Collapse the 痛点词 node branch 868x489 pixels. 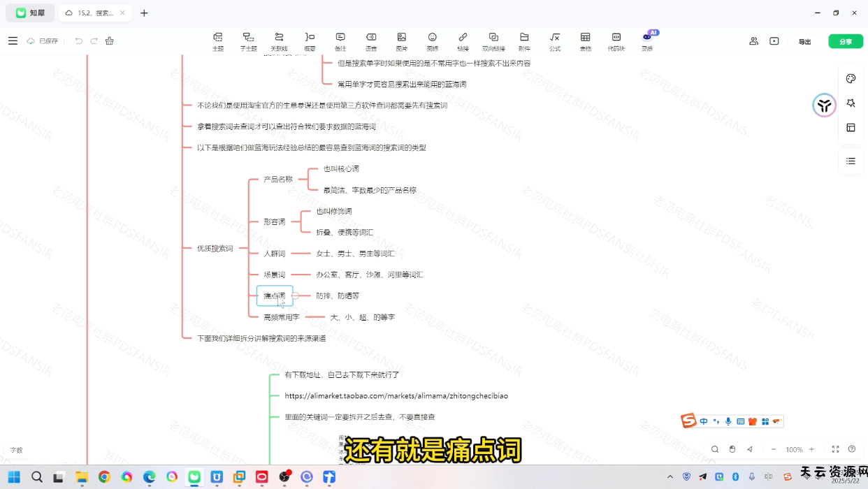click(296, 296)
